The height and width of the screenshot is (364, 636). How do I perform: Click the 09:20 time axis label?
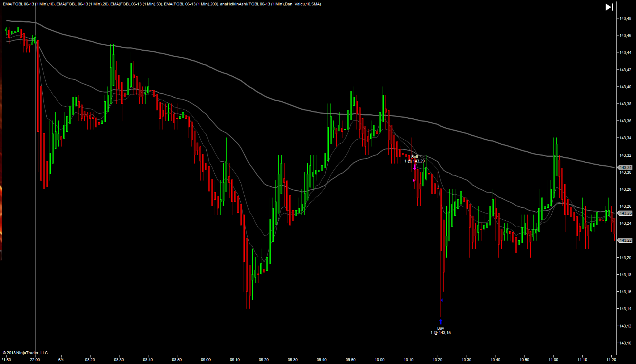pos(264,360)
